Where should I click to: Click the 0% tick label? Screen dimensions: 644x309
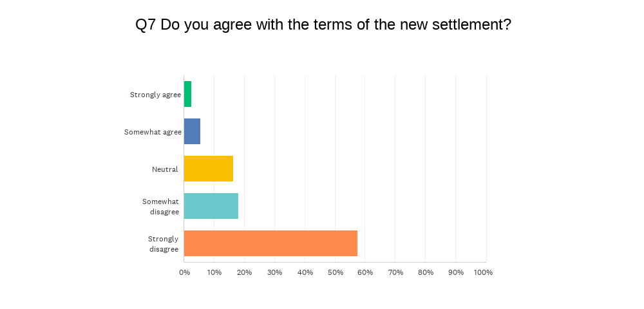(x=185, y=272)
